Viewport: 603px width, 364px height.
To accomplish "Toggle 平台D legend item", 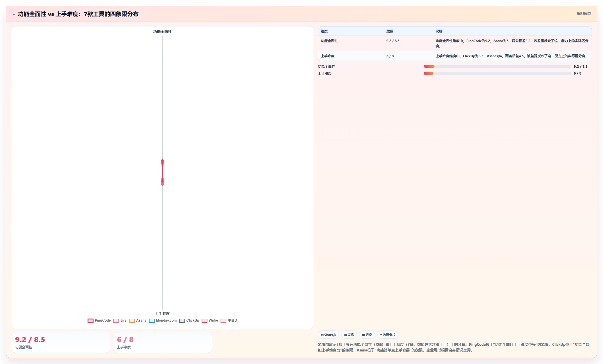I will coord(229,321).
